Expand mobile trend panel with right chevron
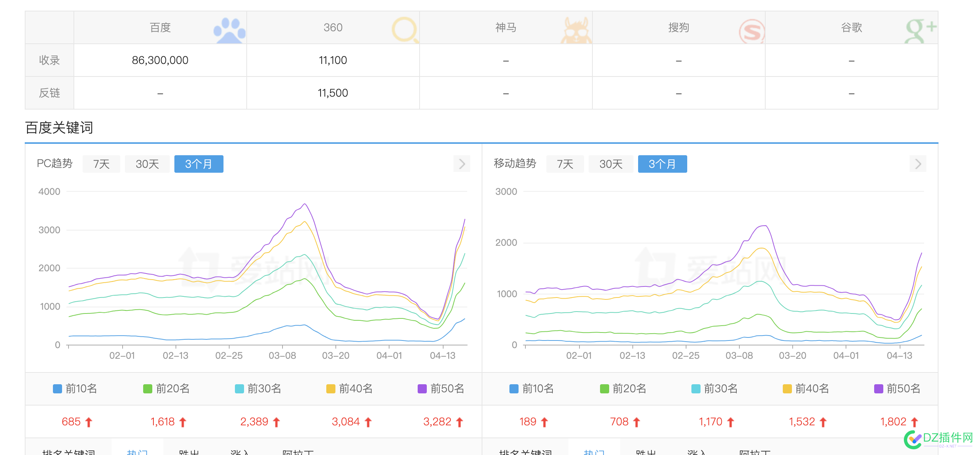 918,164
